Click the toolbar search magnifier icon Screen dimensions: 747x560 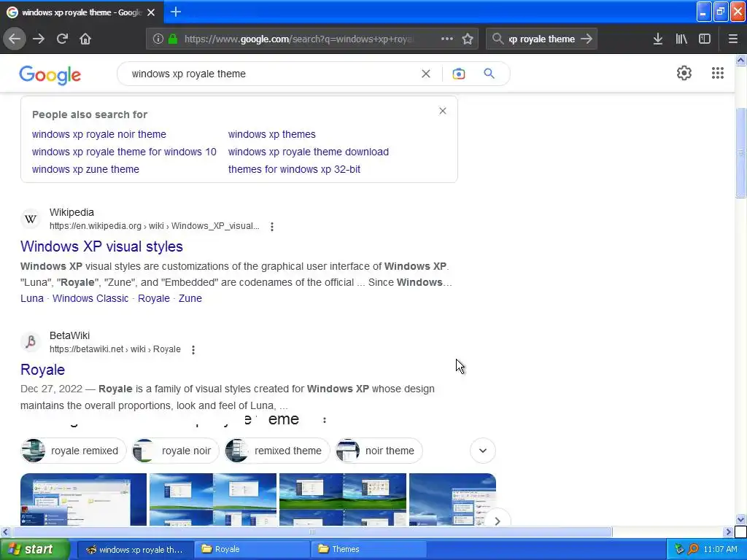(x=498, y=39)
